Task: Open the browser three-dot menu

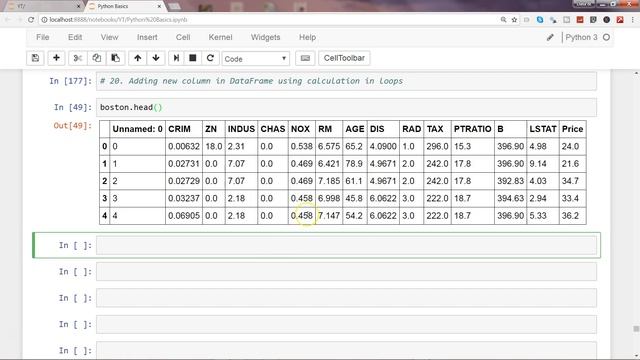Action: [x=633, y=20]
